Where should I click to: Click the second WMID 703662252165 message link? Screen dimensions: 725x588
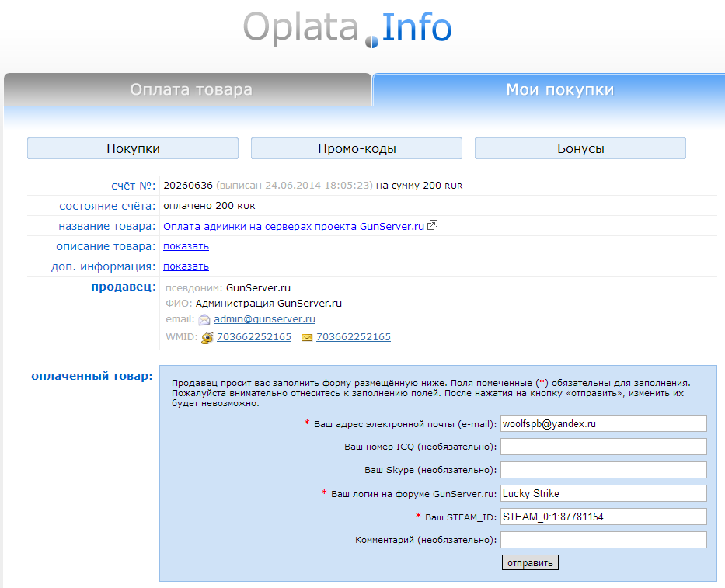point(354,337)
